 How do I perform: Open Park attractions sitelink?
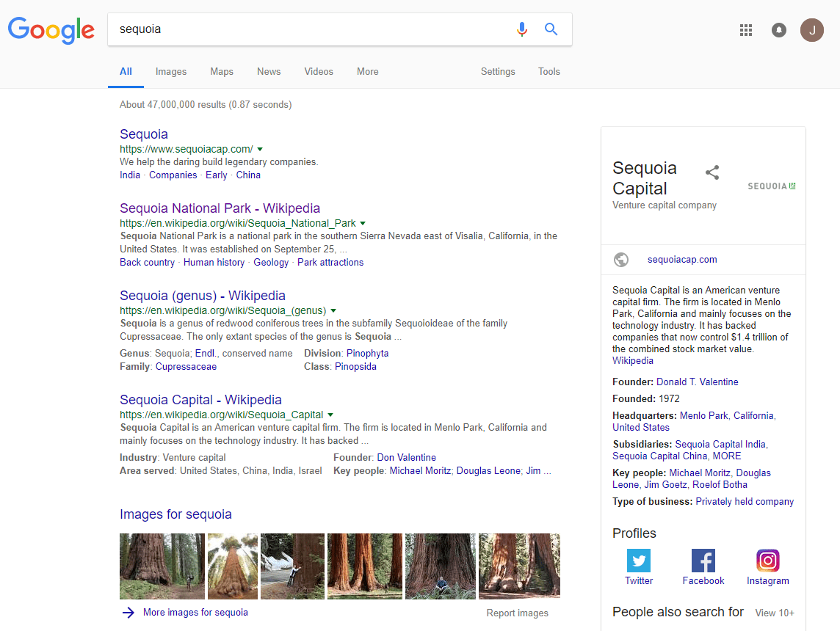pyautogui.click(x=330, y=262)
